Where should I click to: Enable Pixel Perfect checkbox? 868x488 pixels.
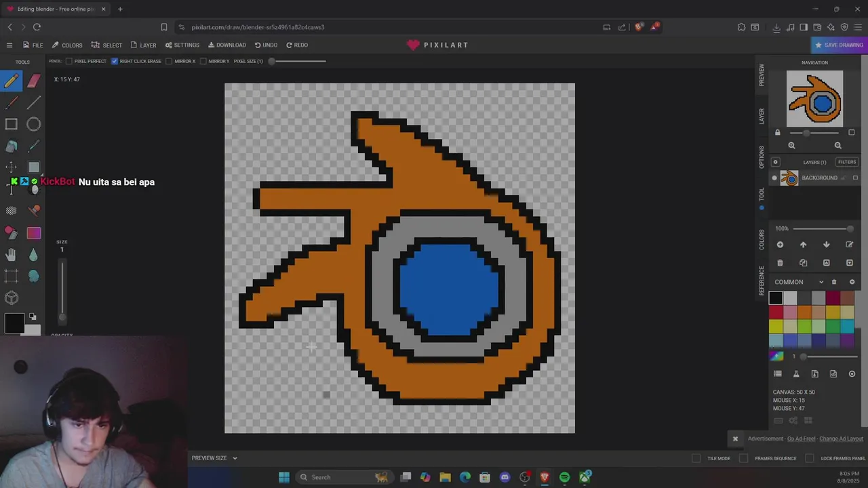pos(69,61)
